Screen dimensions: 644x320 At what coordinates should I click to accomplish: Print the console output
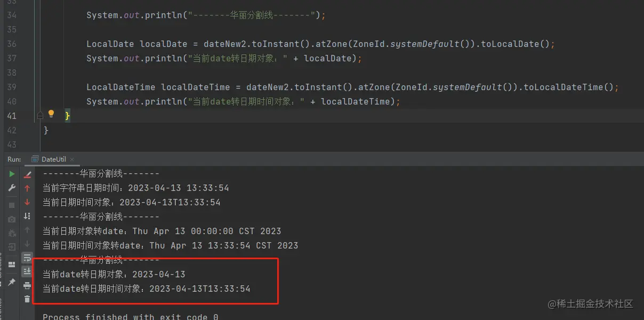pyautogui.click(x=27, y=286)
